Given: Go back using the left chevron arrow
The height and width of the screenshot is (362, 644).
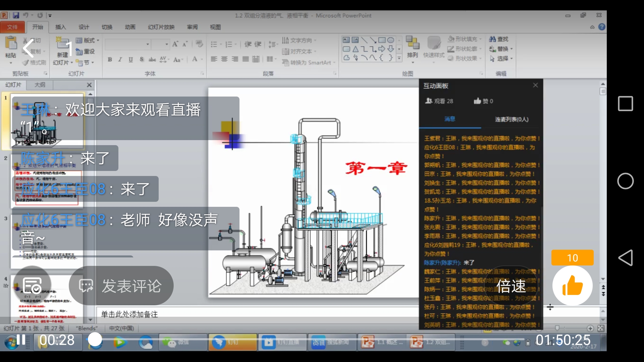Looking at the screenshot, I should (28, 49).
